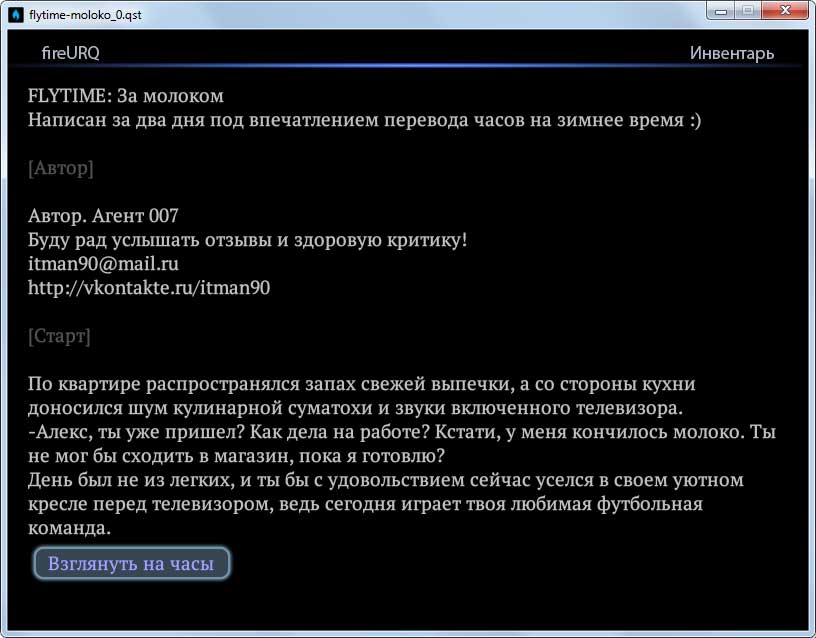Click the line Буду рад услышать отзывы
This screenshot has height=638, width=816.
click(248, 240)
